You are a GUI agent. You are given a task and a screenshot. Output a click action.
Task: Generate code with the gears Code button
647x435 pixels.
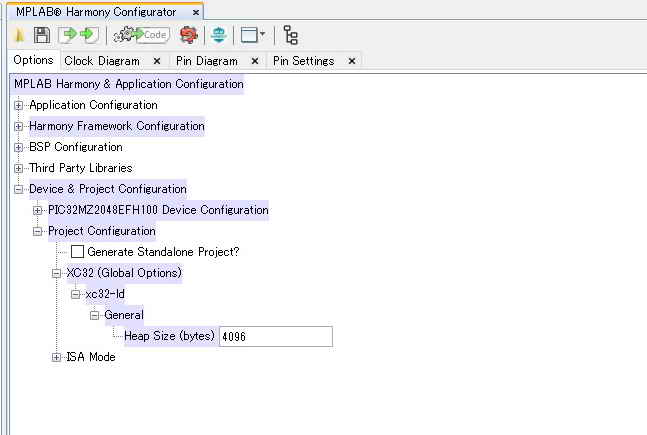click(x=142, y=35)
